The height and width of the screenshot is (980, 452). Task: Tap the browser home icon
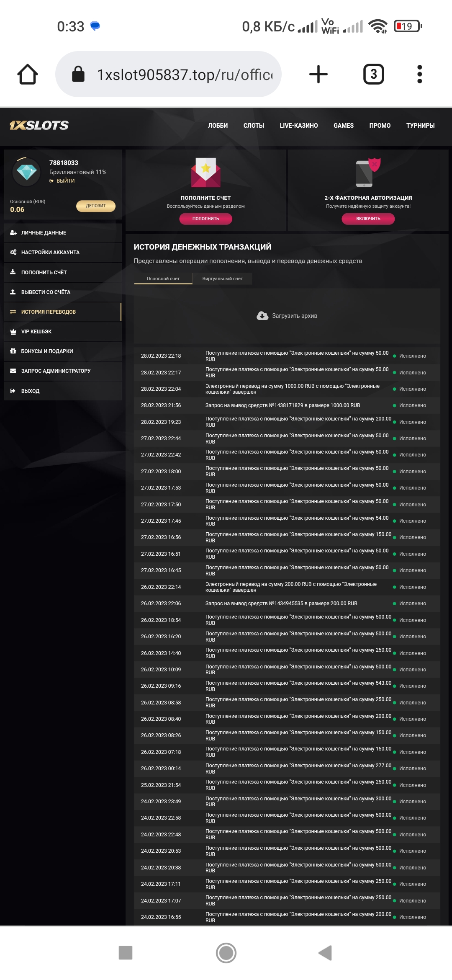(28, 75)
